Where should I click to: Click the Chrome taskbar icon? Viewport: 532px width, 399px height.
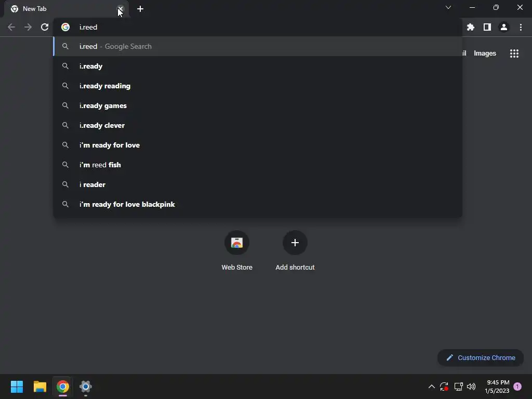point(63,387)
